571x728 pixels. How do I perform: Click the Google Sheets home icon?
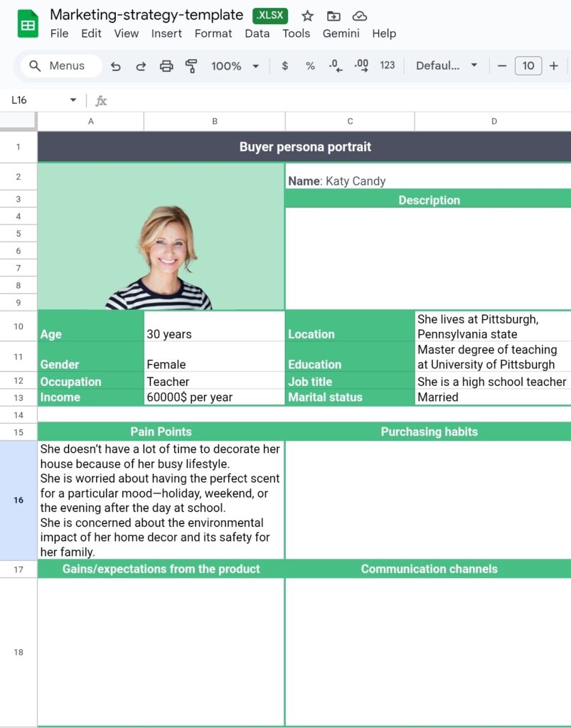coord(28,24)
